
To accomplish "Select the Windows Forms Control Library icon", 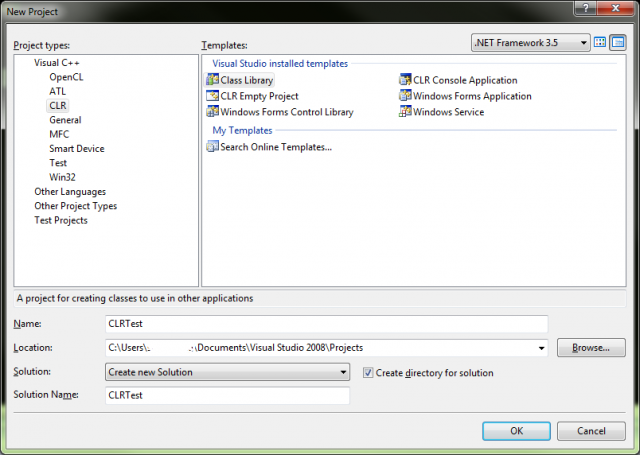I will 213,111.
